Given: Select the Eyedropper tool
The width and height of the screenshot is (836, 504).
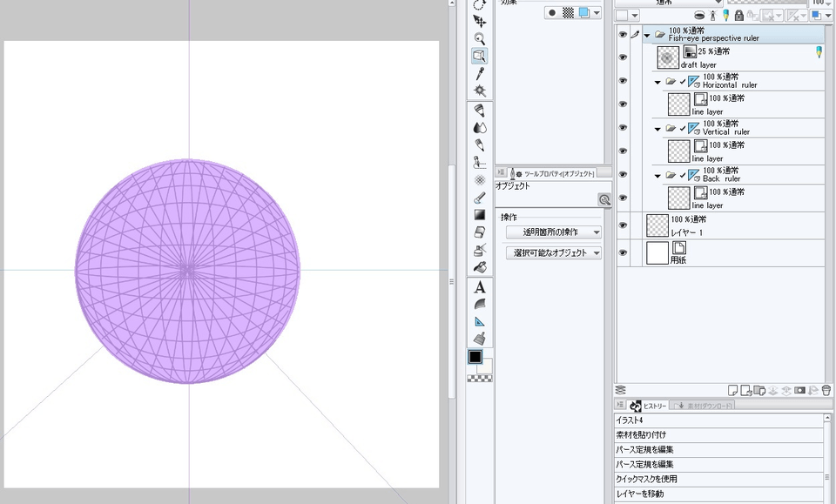Looking at the screenshot, I should tap(479, 73).
